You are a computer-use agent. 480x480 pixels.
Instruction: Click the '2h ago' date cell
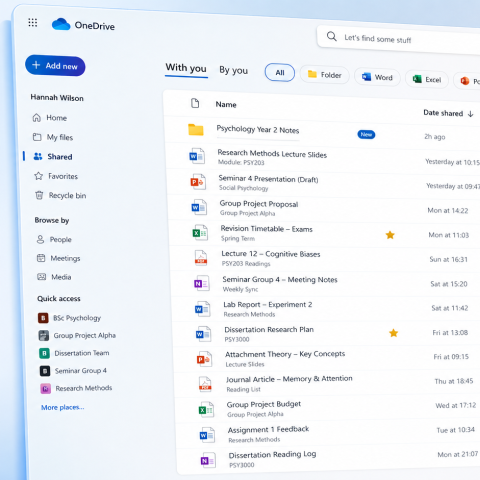click(x=435, y=137)
